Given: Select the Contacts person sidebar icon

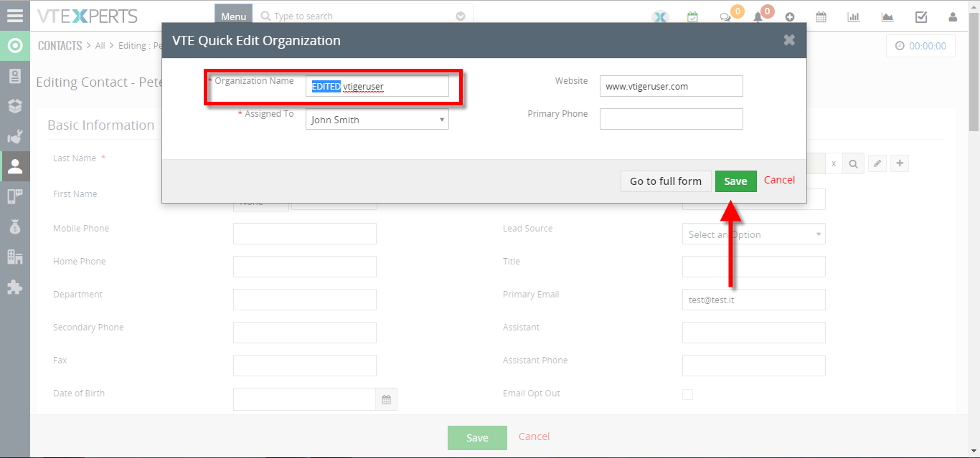Looking at the screenshot, I should pos(15,166).
